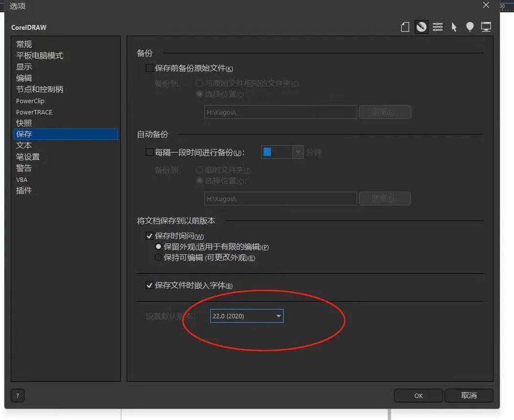Click the 取消 button
The image size is (514, 420).
click(469, 396)
